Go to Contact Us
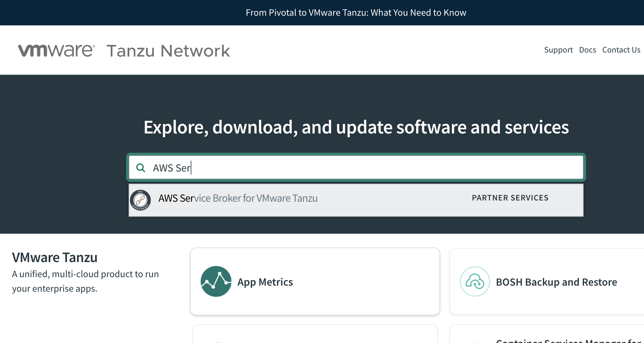 coord(621,50)
